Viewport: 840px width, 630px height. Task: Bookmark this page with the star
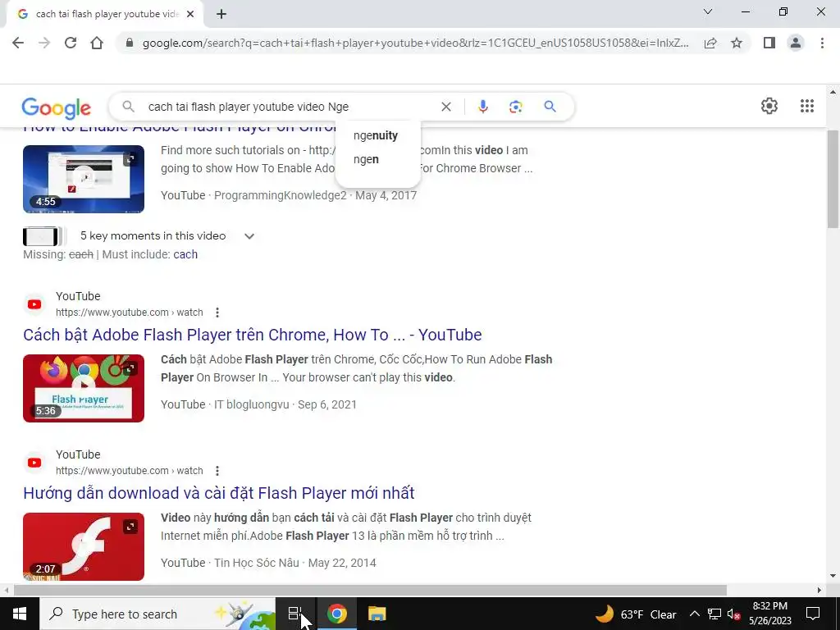pos(737,43)
